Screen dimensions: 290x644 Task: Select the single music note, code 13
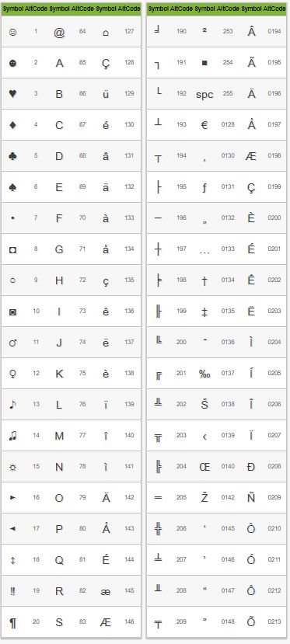click(x=12, y=404)
